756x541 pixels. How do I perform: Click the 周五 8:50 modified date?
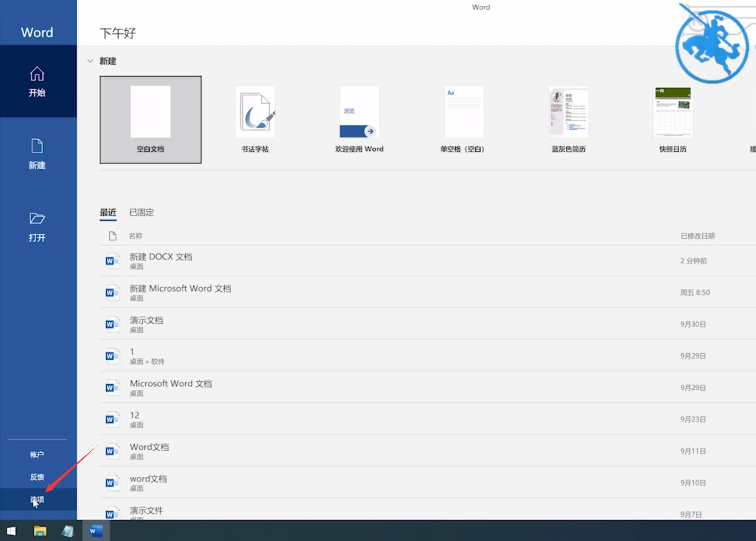(695, 293)
